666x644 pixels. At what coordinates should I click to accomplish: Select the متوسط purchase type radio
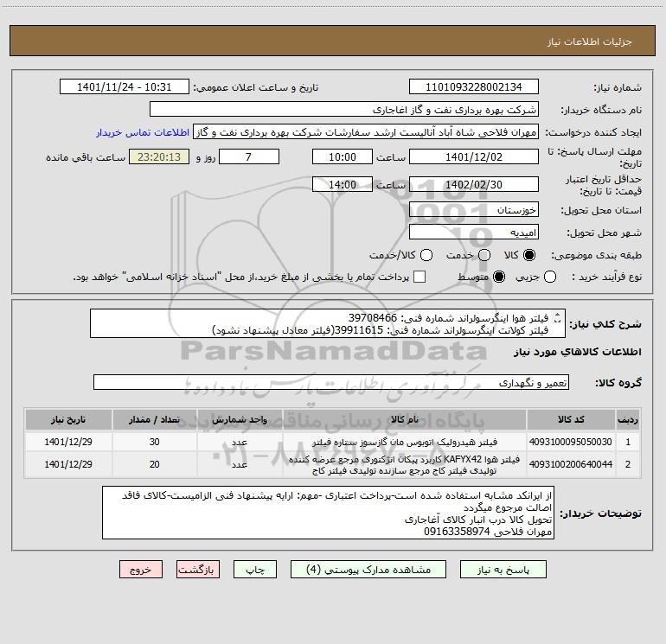coord(499,277)
